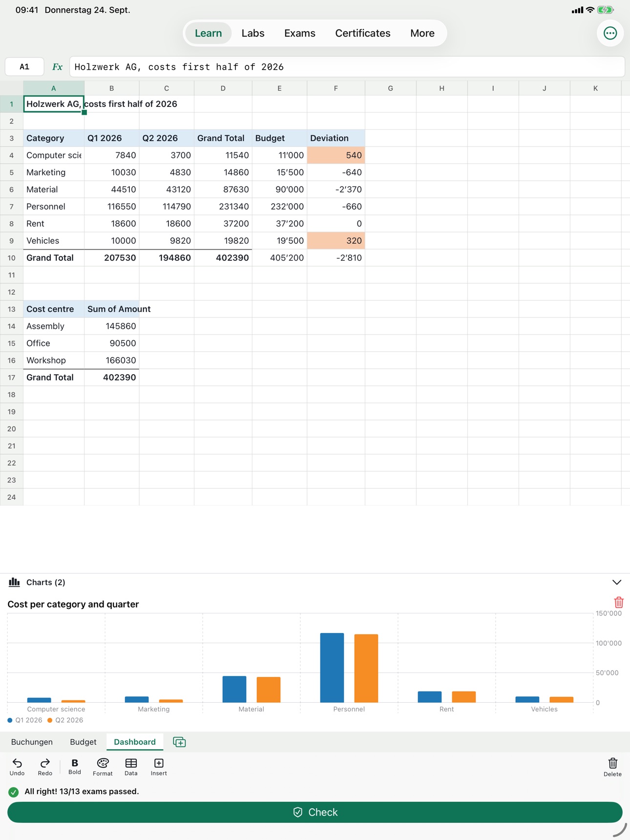Open the Labs tab
This screenshot has width=630, height=840.
point(253,33)
